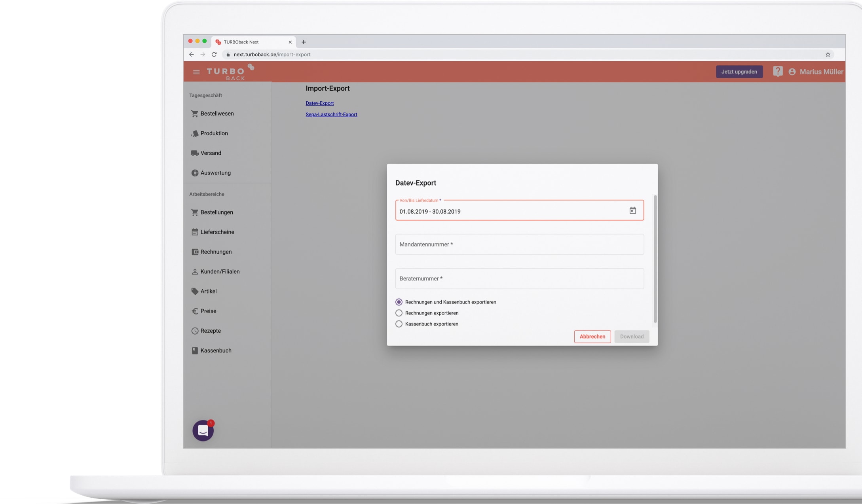
Task: Click the Artikel tag icon
Action: (x=195, y=292)
